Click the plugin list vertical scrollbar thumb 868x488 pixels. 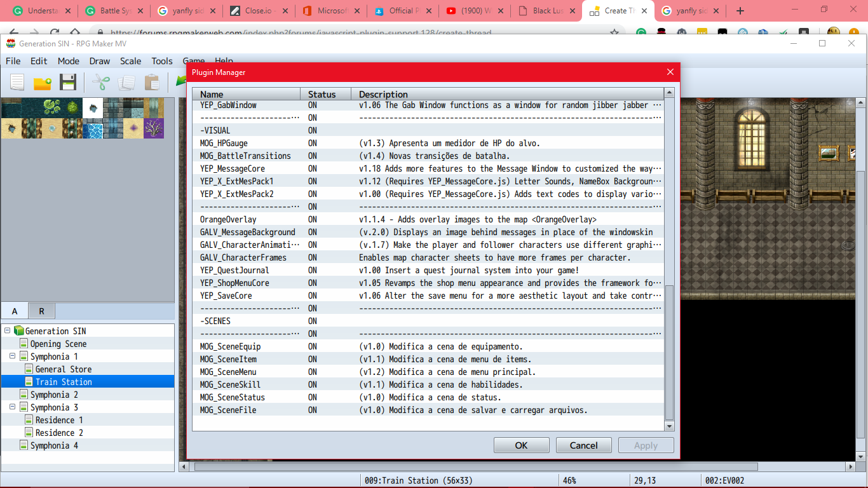coord(669,353)
